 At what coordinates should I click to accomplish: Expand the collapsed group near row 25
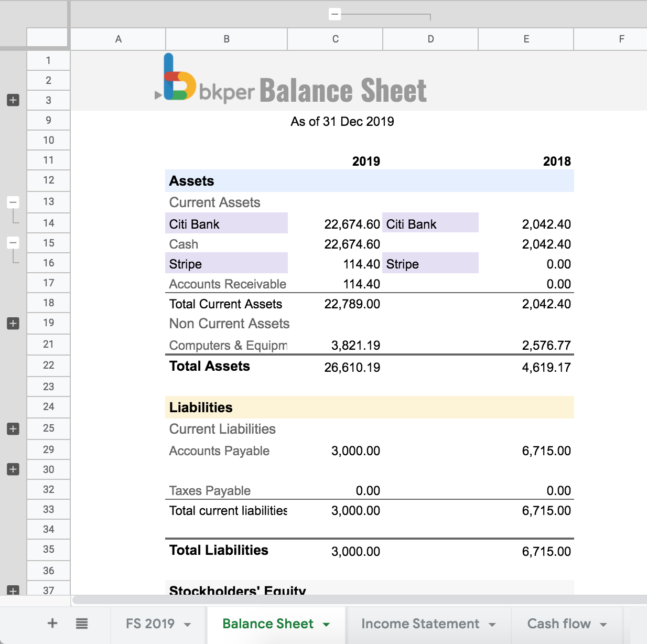coord(13,428)
